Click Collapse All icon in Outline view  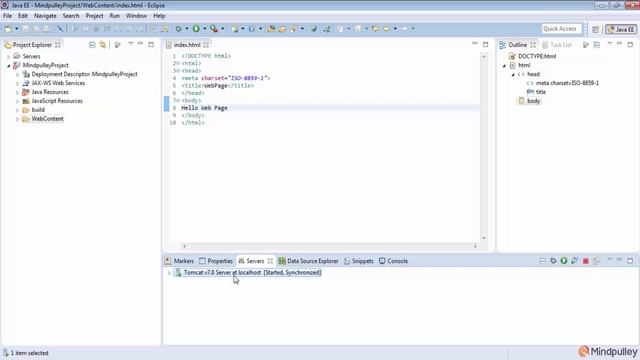(x=597, y=44)
